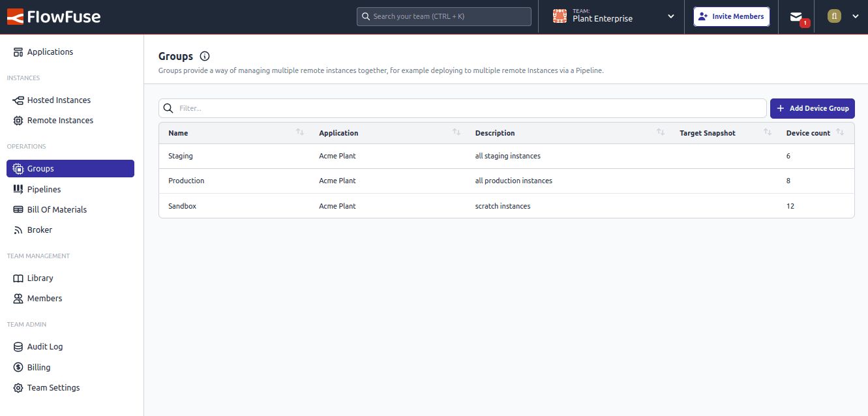Check the envelope notification icon with badge
868x416 pixels.
[798, 16]
